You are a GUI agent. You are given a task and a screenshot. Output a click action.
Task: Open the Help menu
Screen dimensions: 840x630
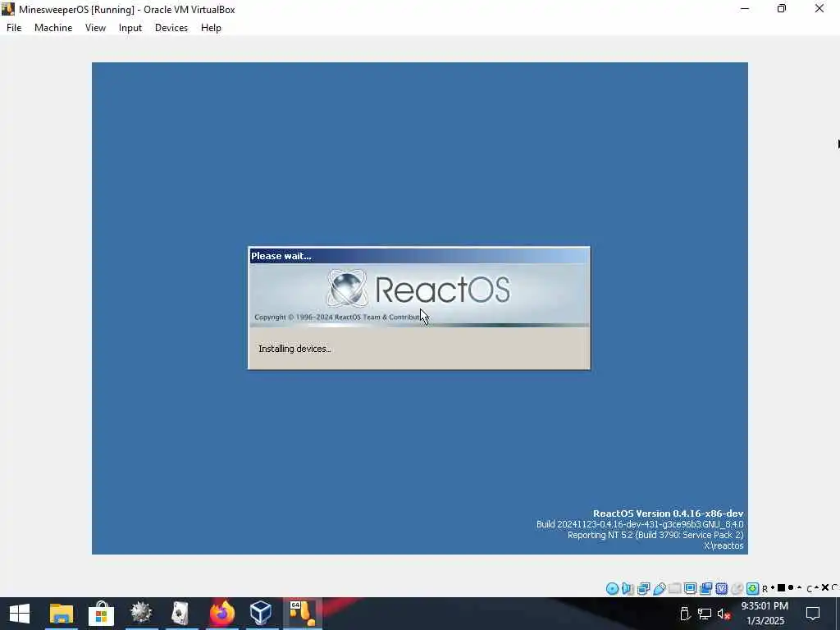tap(211, 28)
